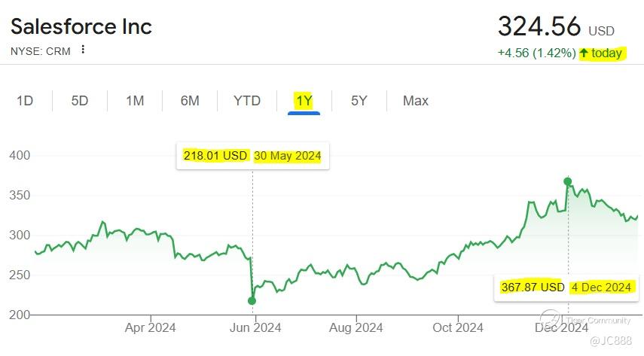Click the +4.56 (1.42%) price change

pos(536,53)
